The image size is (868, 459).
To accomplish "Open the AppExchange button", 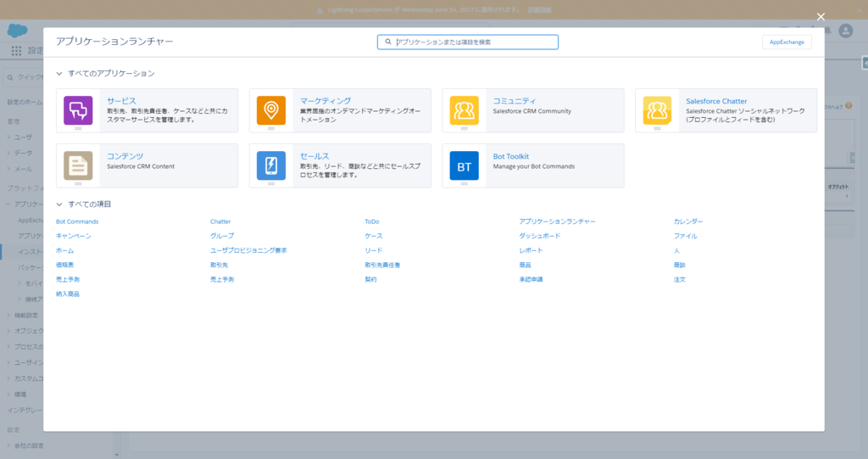I will pyautogui.click(x=787, y=42).
